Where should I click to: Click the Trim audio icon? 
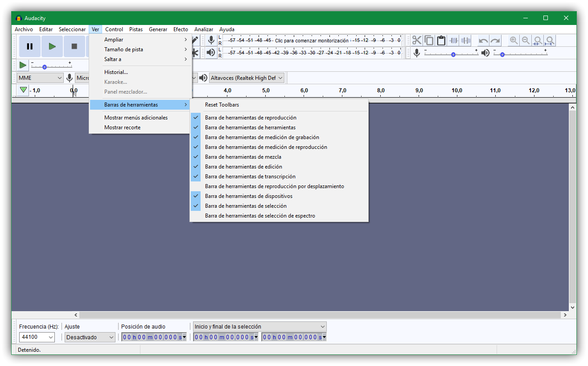[x=453, y=41]
